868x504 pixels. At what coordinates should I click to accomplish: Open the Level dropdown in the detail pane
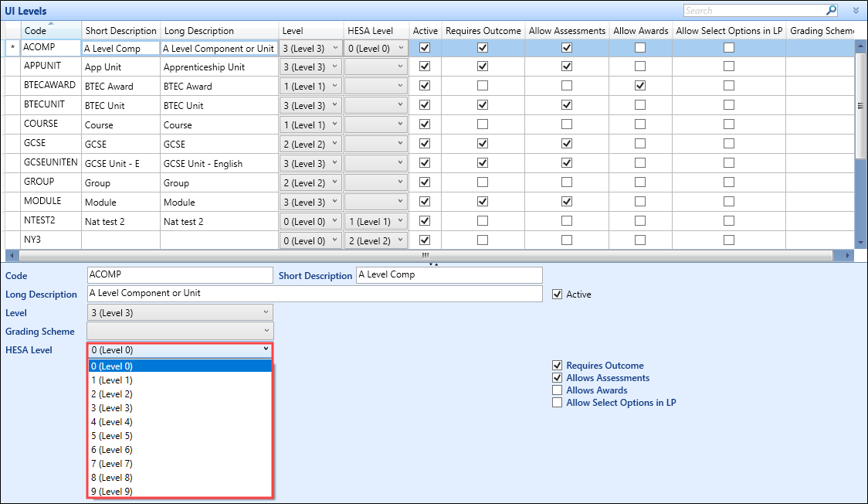click(x=266, y=312)
